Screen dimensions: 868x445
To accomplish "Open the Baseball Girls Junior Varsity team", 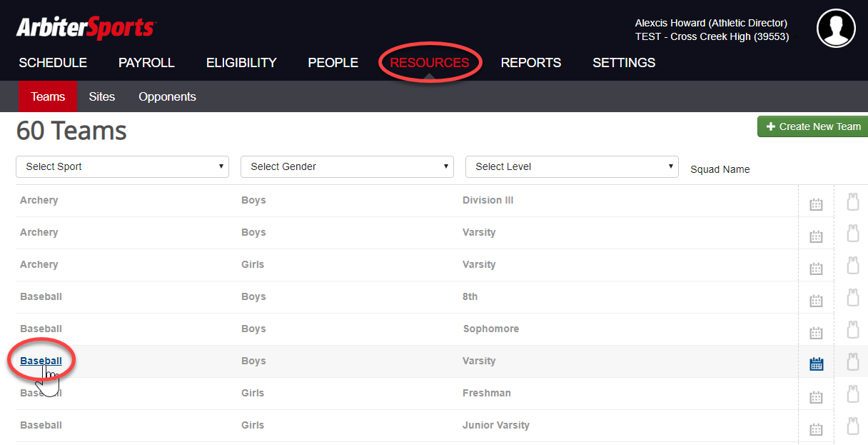I will tap(41, 425).
